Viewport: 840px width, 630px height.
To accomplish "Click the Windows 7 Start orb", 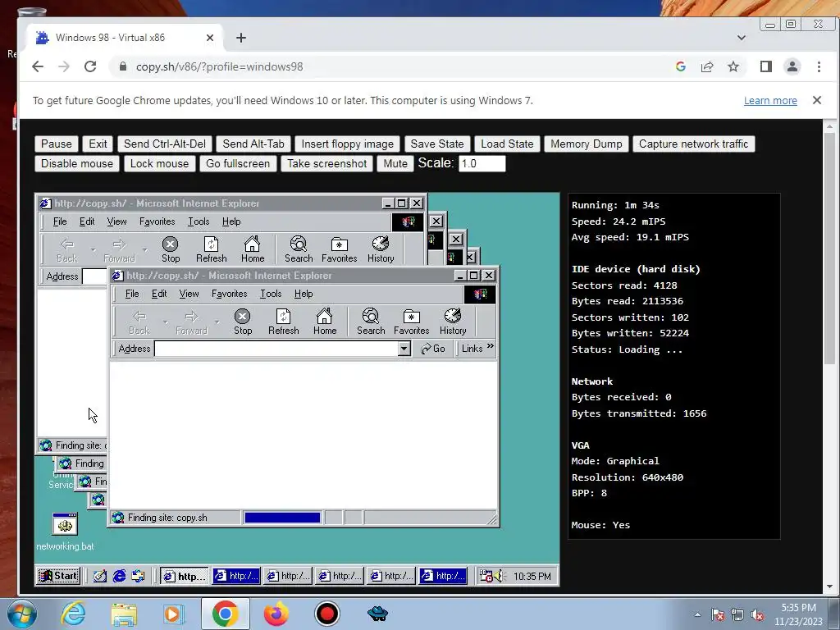I will click(x=22, y=614).
